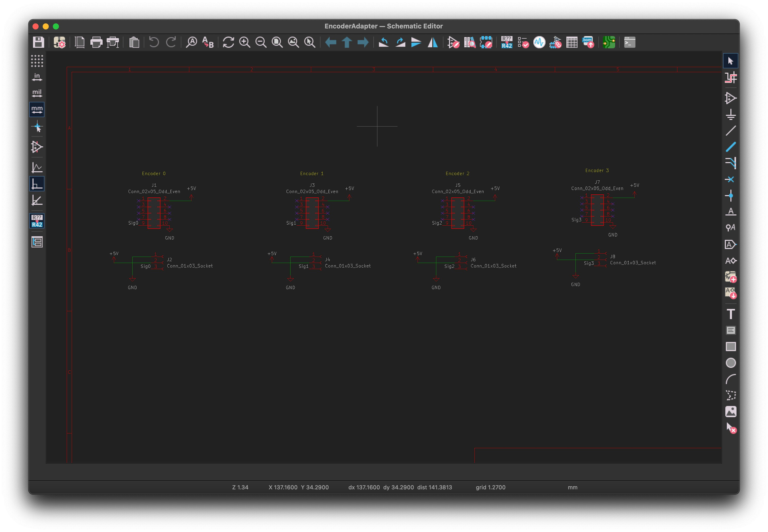Viewport: 768px width, 532px height.
Task: Navigate forward in sheet hierarchy
Action: click(x=363, y=42)
